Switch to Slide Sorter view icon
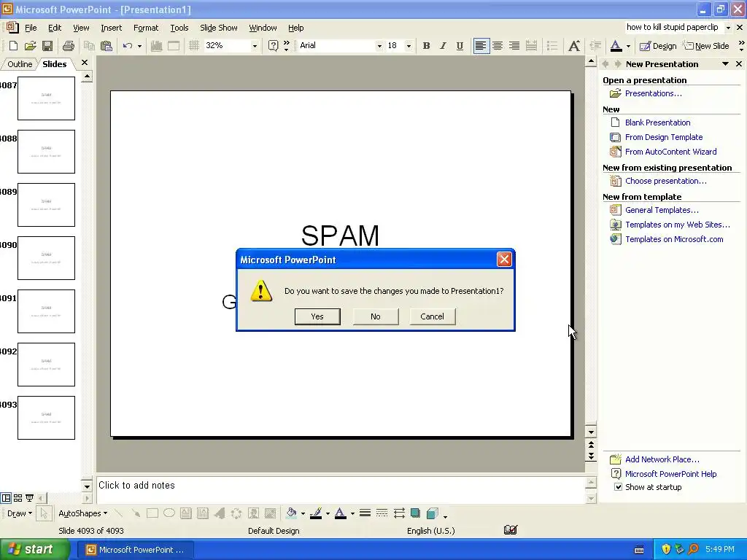This screenshot has width=747, height=560. click(x=18, y=498)
